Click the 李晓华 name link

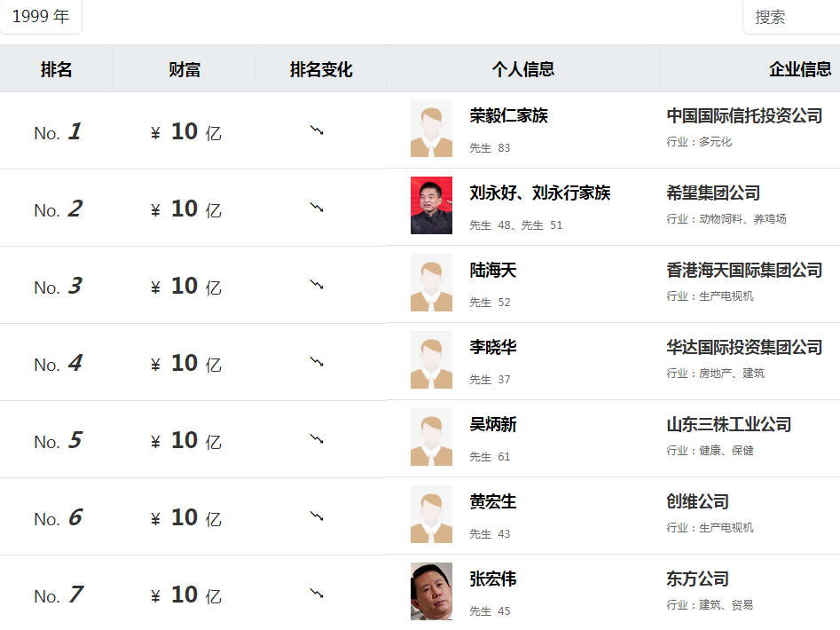[x=493, y=348]
